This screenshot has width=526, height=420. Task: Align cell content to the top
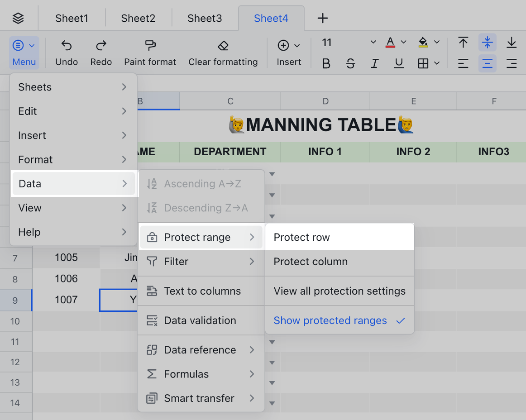coord(463,43)
